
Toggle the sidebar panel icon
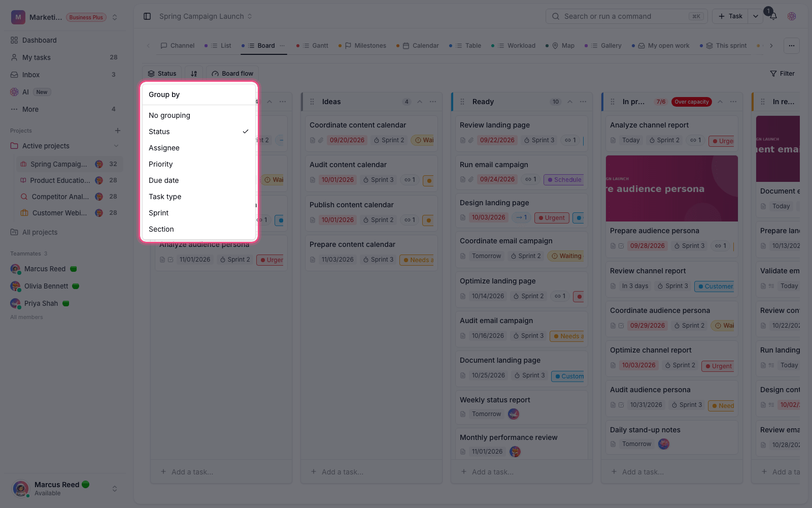tap(147, 16)
